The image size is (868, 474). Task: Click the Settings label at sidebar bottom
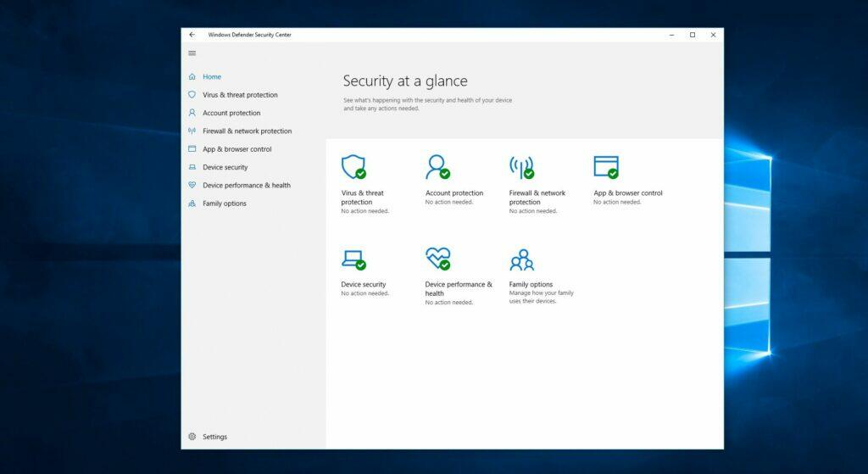point(214,437)
